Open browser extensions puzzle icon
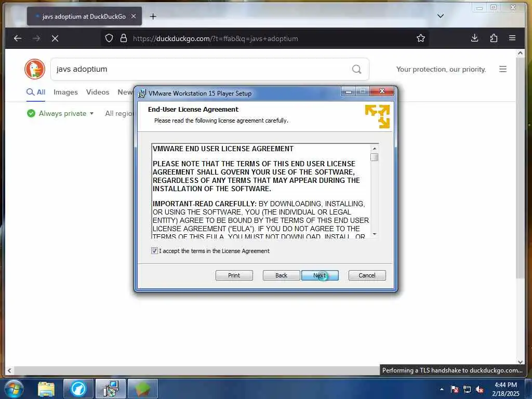The height and width of the screenshot is (399, 532). click(x=494, y=38)
